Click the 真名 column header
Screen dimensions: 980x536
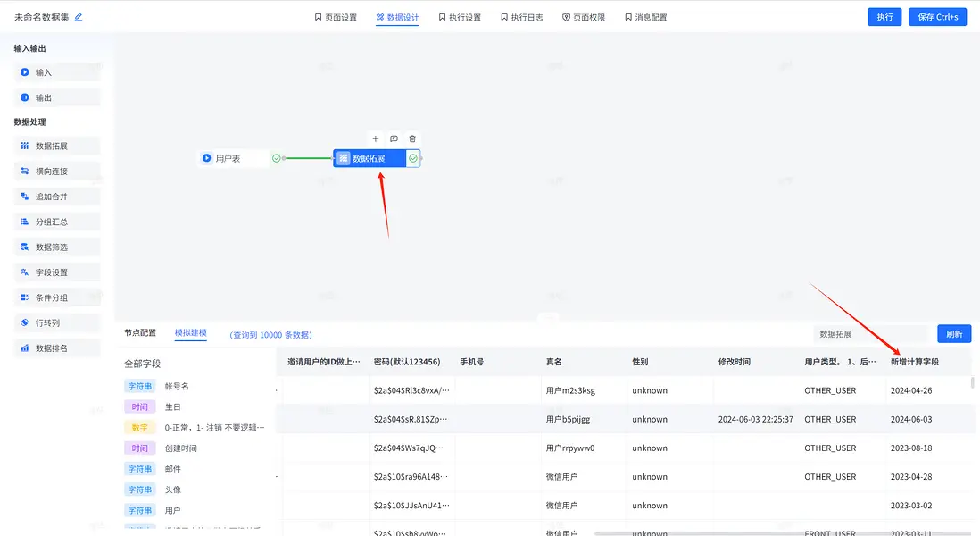[553, 362]
